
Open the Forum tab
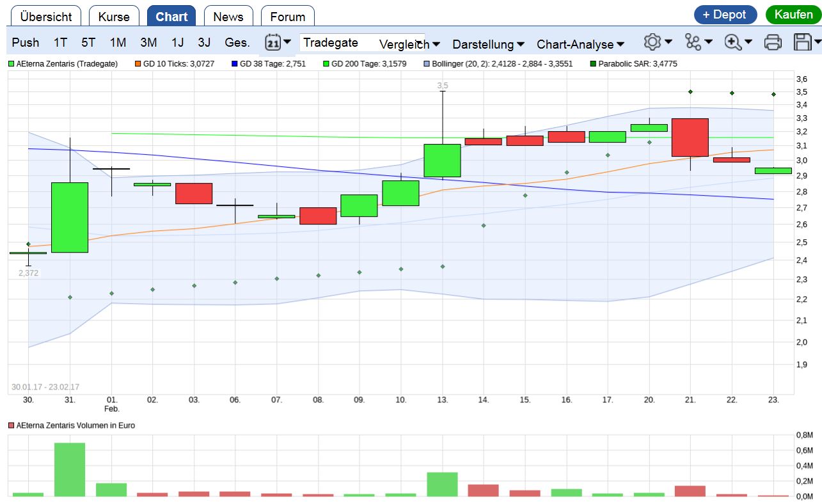click(x=288, y=17)
